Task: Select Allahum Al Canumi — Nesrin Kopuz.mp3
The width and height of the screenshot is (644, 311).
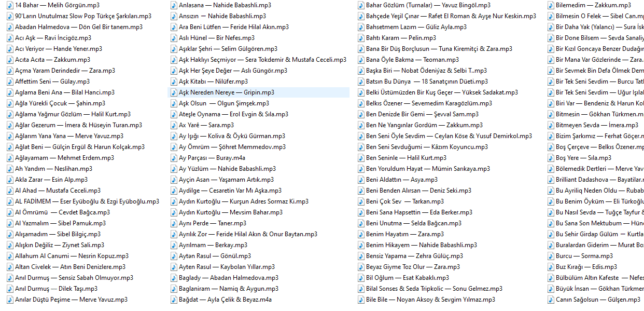Action: point(72,256)
